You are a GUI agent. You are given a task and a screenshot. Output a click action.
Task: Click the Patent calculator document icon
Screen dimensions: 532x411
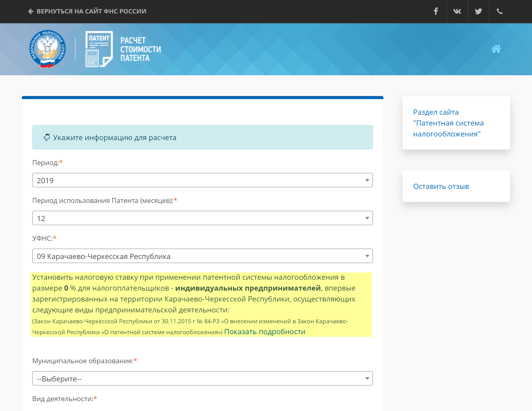tap(99, 49)
